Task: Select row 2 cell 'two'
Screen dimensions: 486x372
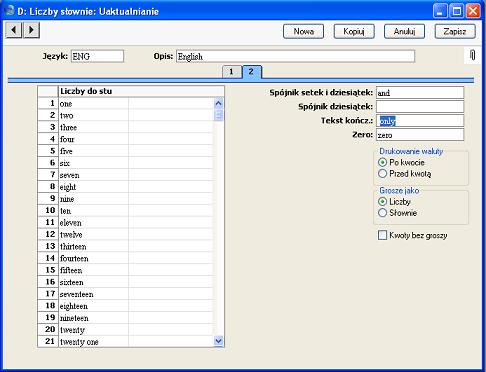Action: [93, 115]
